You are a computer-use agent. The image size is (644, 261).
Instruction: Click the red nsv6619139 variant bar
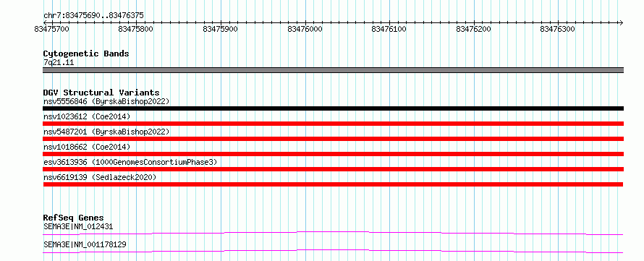click(333, 184)
